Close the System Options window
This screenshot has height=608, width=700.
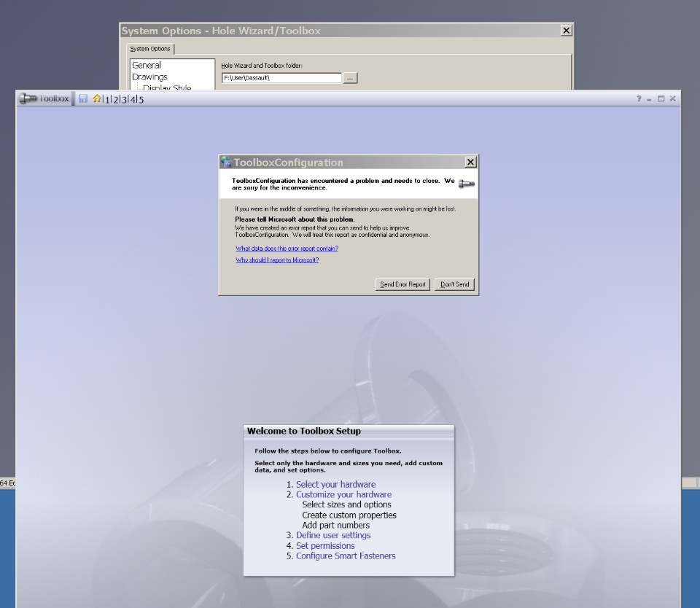point(566,31)
